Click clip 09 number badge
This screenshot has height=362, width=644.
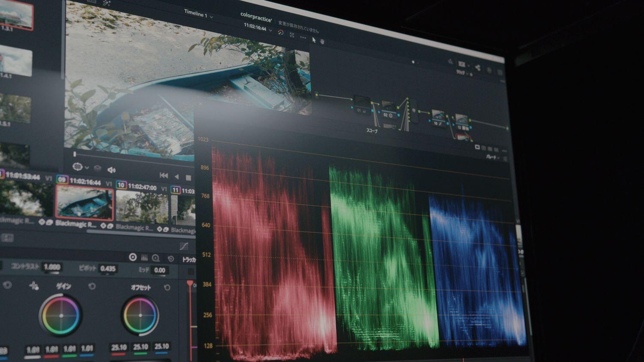pyautogui.click(x=62, y=179)
